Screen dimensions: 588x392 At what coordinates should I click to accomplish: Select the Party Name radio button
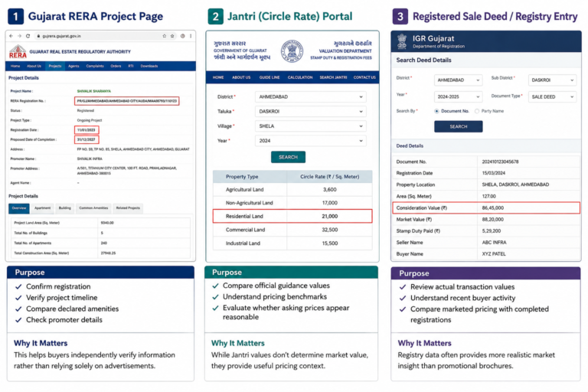[477, 111]
